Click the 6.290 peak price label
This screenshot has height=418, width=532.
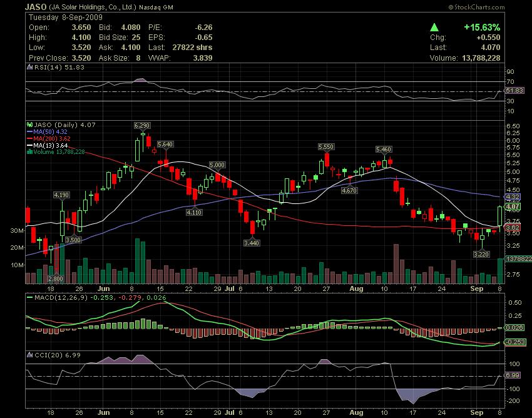[x=142, y=126]
